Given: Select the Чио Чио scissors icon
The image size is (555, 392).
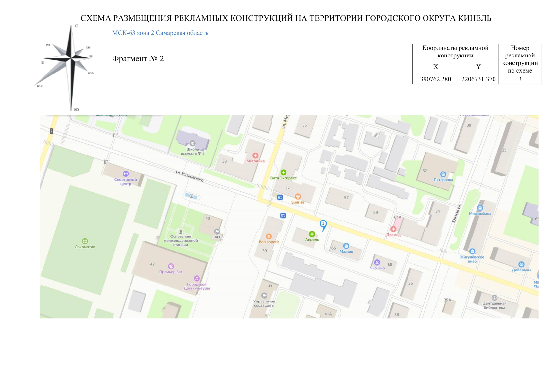Looking at the screenshot, I should pos(377,263).
